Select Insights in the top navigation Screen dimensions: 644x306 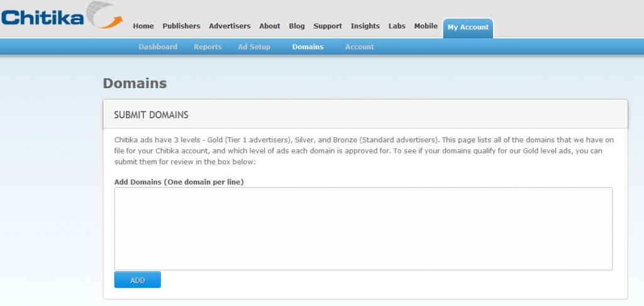(x=365, y=26)
